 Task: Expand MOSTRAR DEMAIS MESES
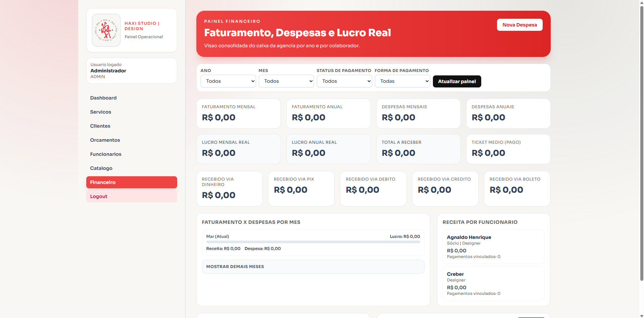[x=313, y=267]
